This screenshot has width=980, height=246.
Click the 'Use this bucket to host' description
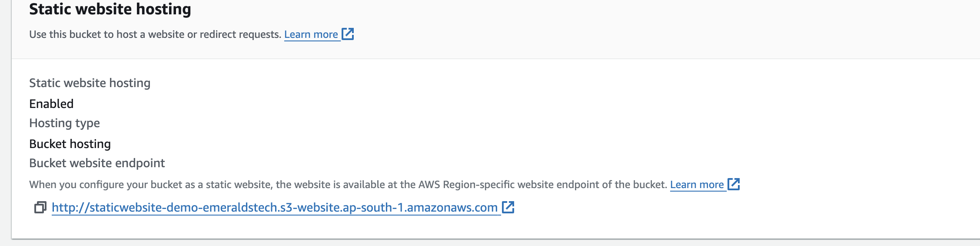[x=155, y=34]
